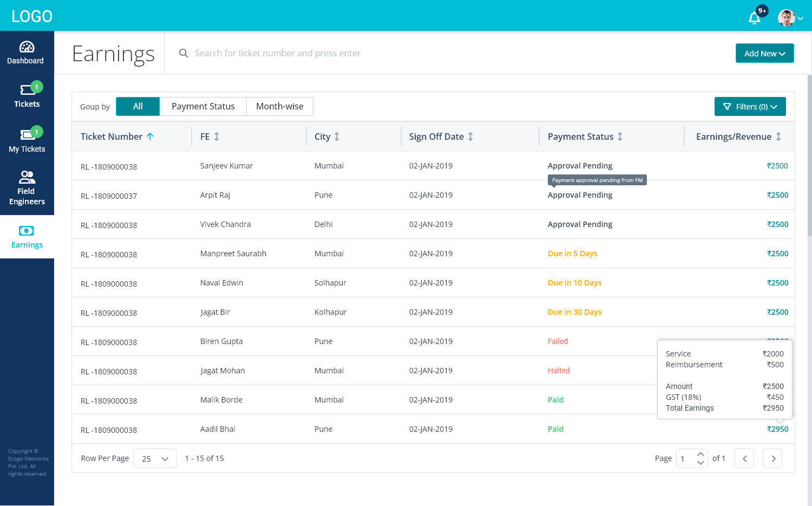Group the list by Payment Status
Image resolution: width=812 pixels, height=506 pixels.
click(x=203, y=107)
